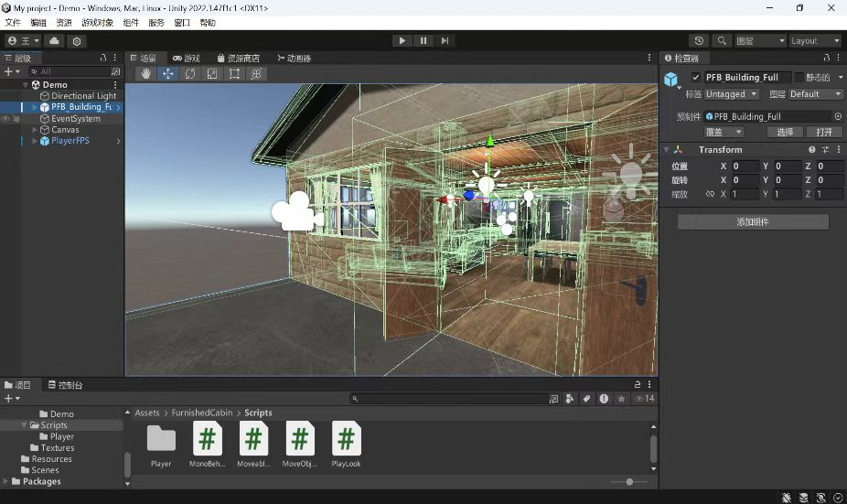Open the cloud services icon
The height and width of the screenshot is (504, 847).
pos(54,41)
